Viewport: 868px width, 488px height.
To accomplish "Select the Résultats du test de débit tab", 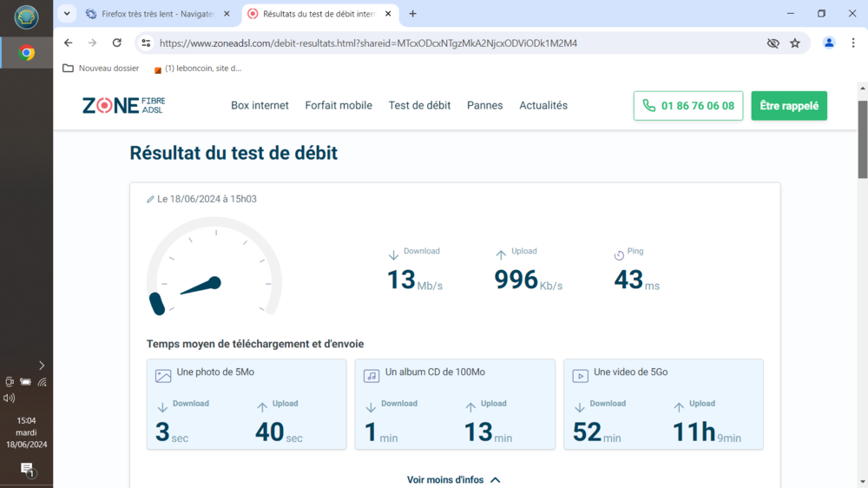I will (x=319, y=14).
